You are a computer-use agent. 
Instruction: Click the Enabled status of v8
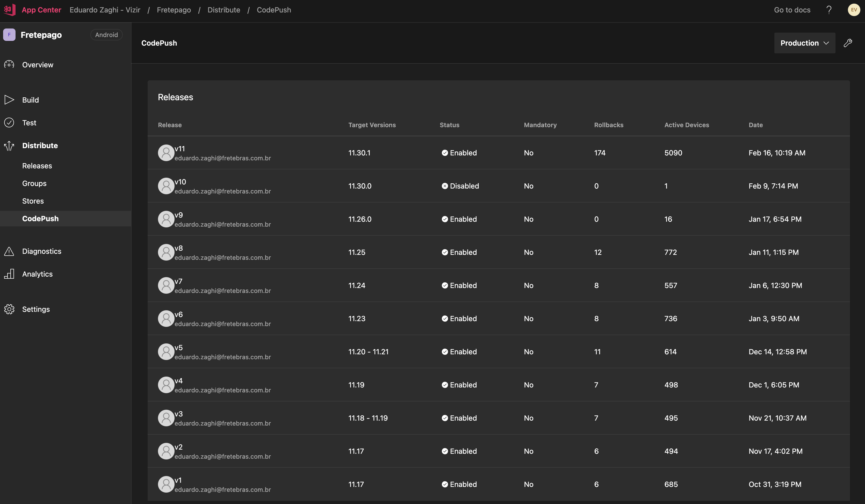click(x=459, y=252)
